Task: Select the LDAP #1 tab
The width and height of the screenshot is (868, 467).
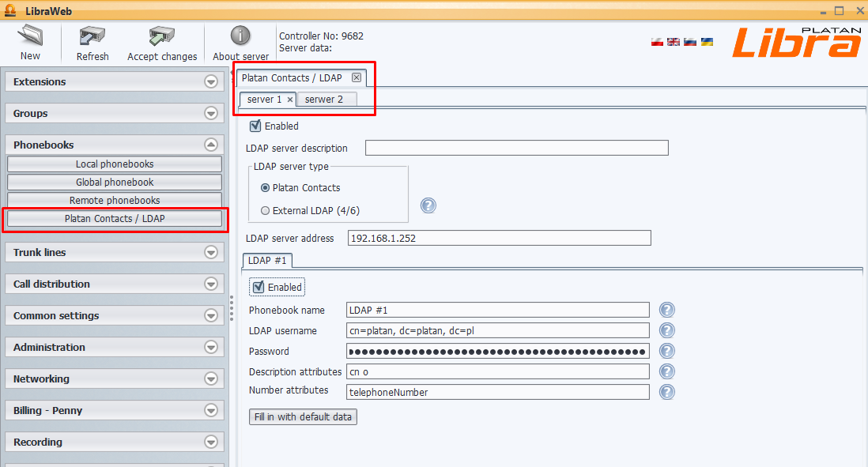Action: point(267,261)
